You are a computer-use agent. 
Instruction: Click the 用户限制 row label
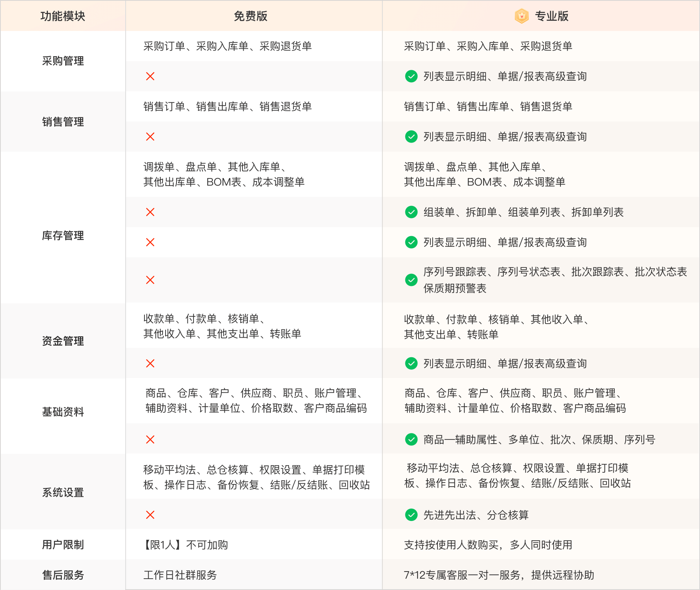[x=63, y=545]
